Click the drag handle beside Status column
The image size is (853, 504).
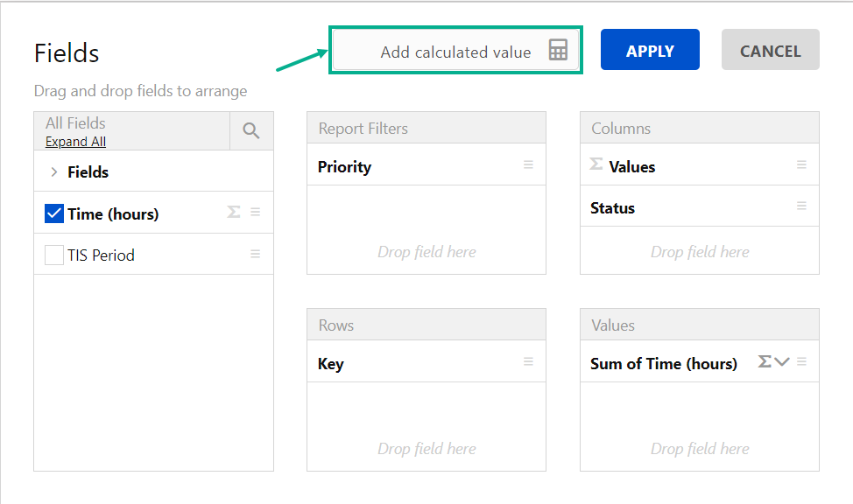(x=801, y=206)
